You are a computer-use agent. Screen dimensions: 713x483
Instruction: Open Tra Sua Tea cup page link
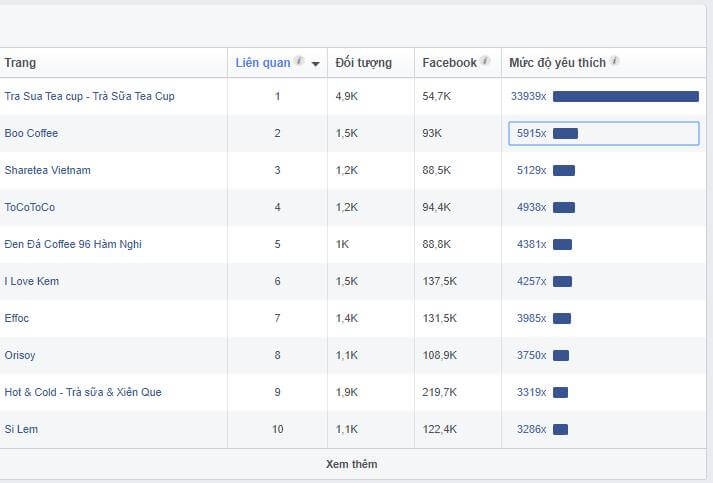pyautogui.click(x=90, y=96)
